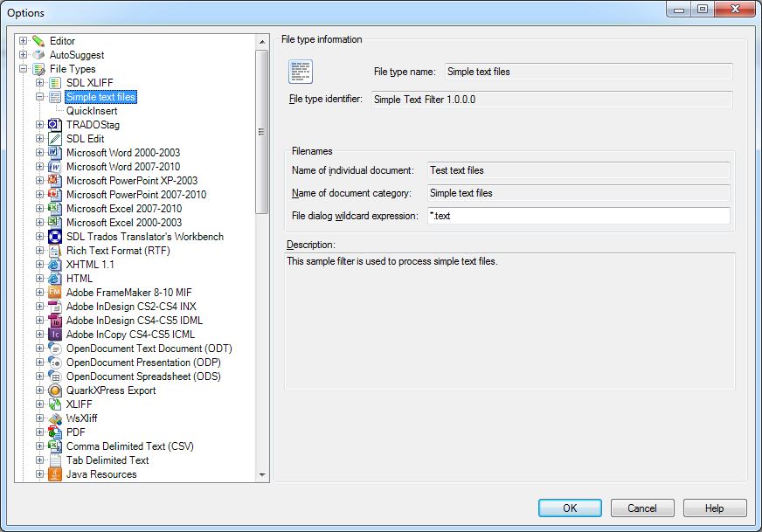762x532 pixels.
Task: Expand the AutoSuggest tree node
Action: (23, 55)
